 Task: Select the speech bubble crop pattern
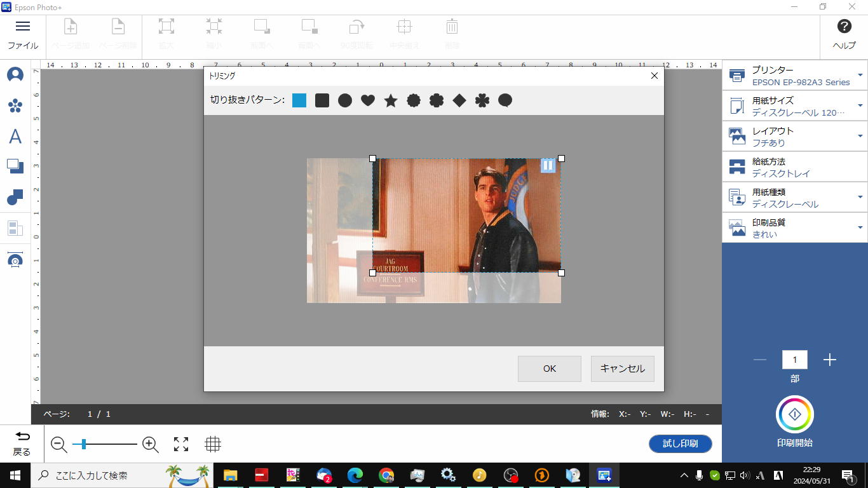click(505, 100)
